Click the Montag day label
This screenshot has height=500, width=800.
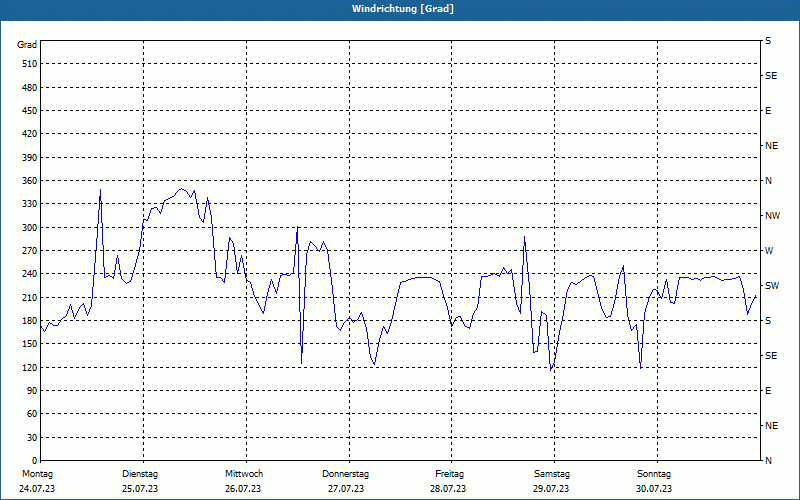click(37, 474)
